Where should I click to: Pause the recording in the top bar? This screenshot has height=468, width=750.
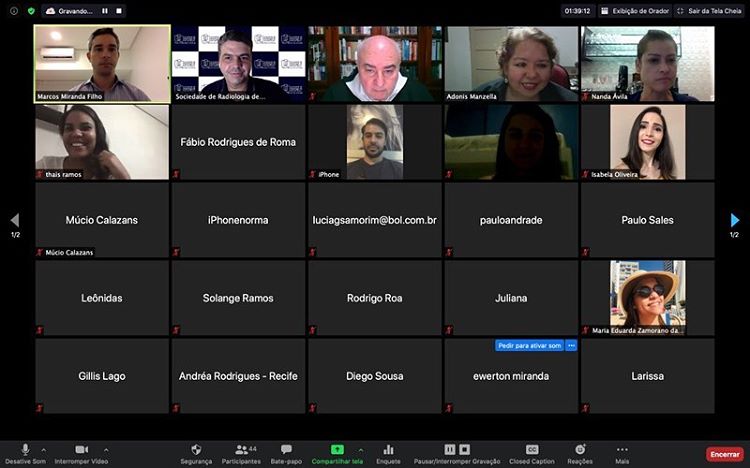tap(105, 11)
